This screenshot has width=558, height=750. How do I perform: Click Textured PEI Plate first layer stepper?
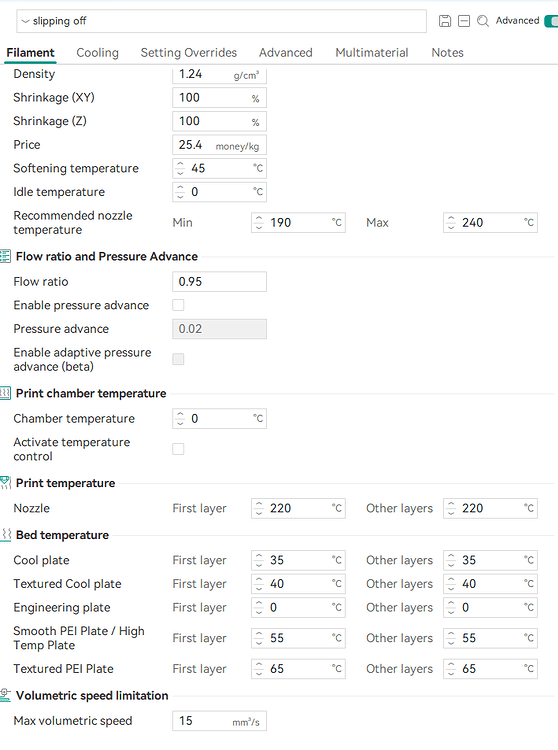click(x=259, y=669)
